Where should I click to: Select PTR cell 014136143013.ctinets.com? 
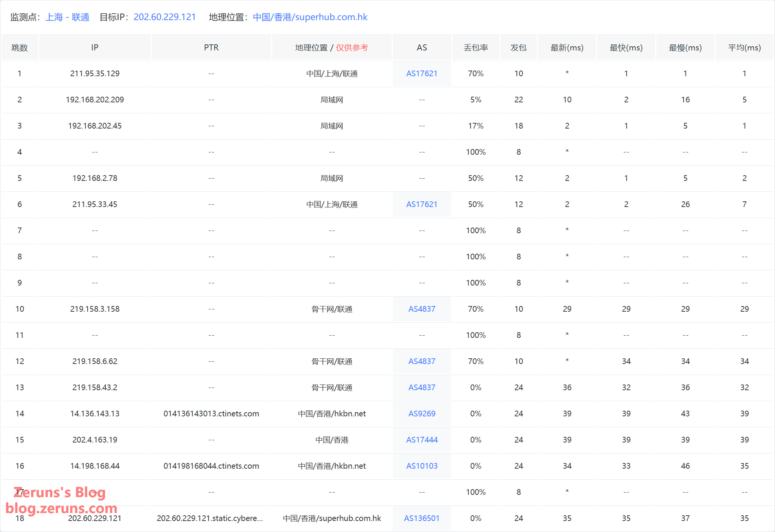[x=211, y=414]
